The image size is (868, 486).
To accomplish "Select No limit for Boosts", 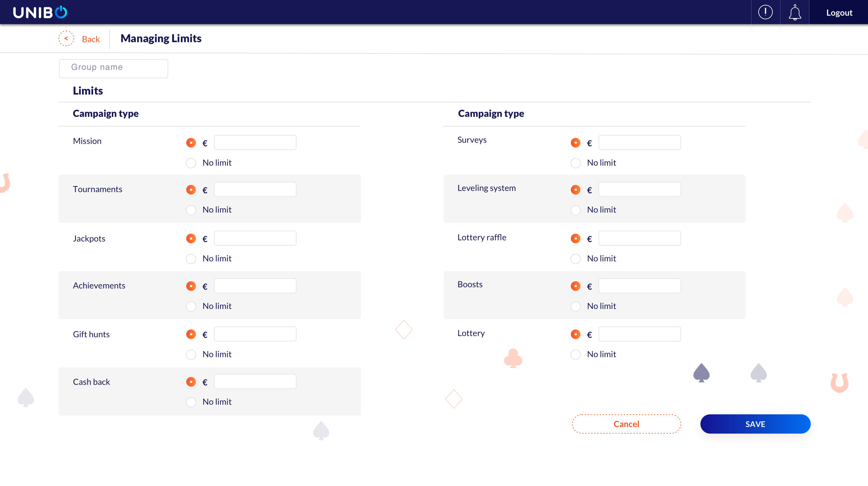I will coord(576,307).
